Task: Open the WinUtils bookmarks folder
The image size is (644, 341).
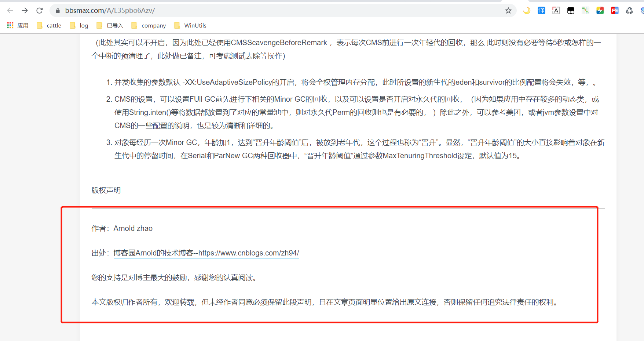Action: tap(190, 25)
